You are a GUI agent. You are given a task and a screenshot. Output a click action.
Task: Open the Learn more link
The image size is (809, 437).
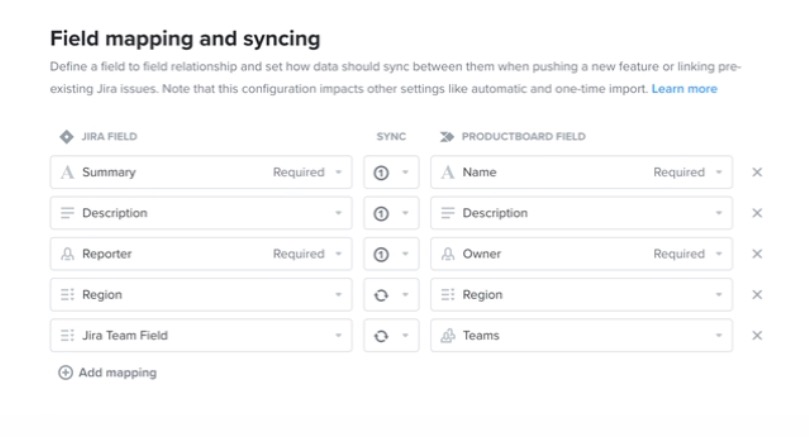click(x=684, y=89)
